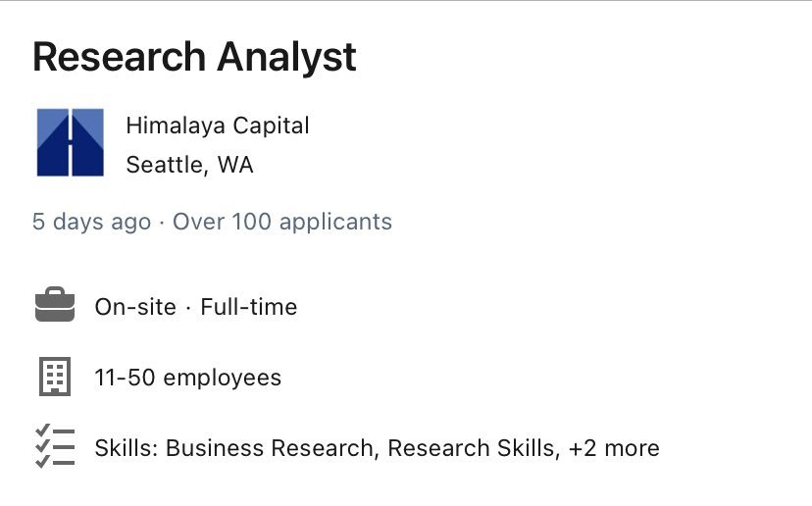Screen dimensions: 812x506
Task: Click the briefcase job type icon
Action: coord(55,307)
